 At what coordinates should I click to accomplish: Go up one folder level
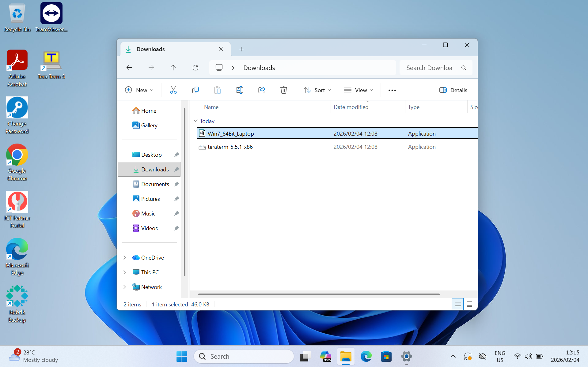point(173,68)
